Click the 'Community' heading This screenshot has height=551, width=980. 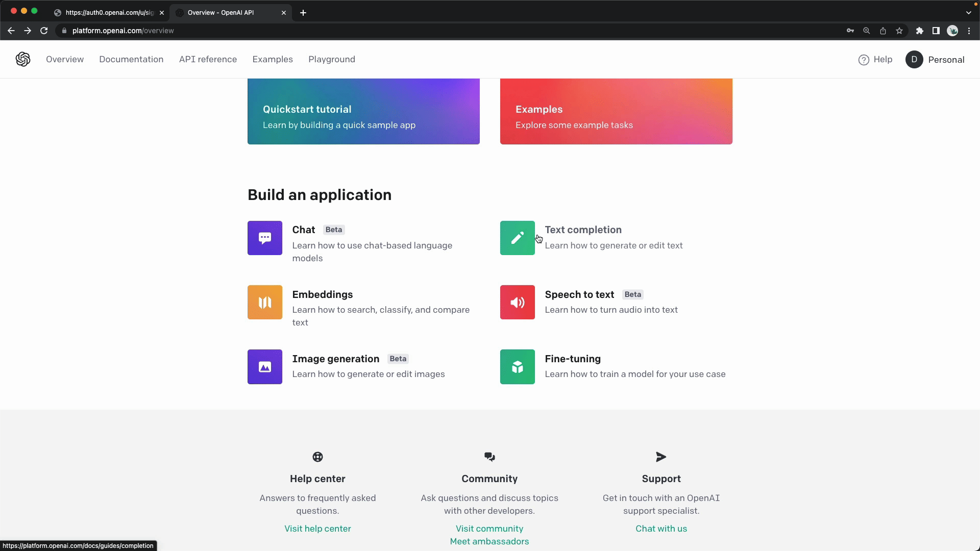tap(489, 479)
